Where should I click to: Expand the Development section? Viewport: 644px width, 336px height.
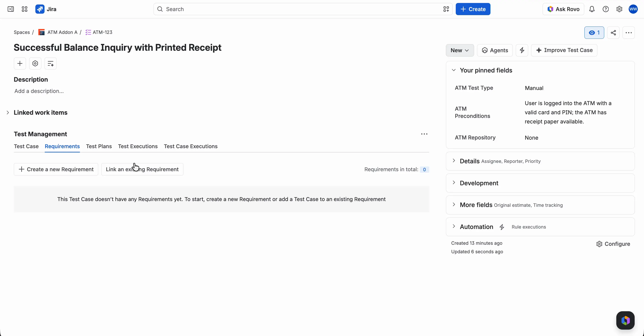454,183
